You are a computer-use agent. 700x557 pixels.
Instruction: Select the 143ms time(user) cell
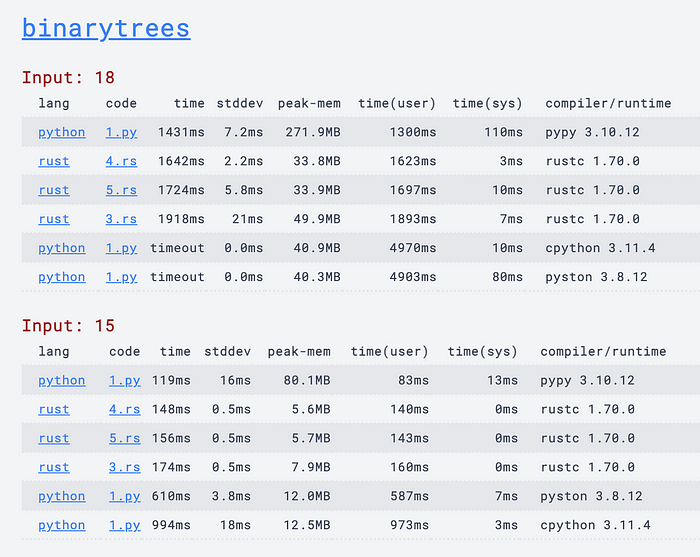point(409,438)
